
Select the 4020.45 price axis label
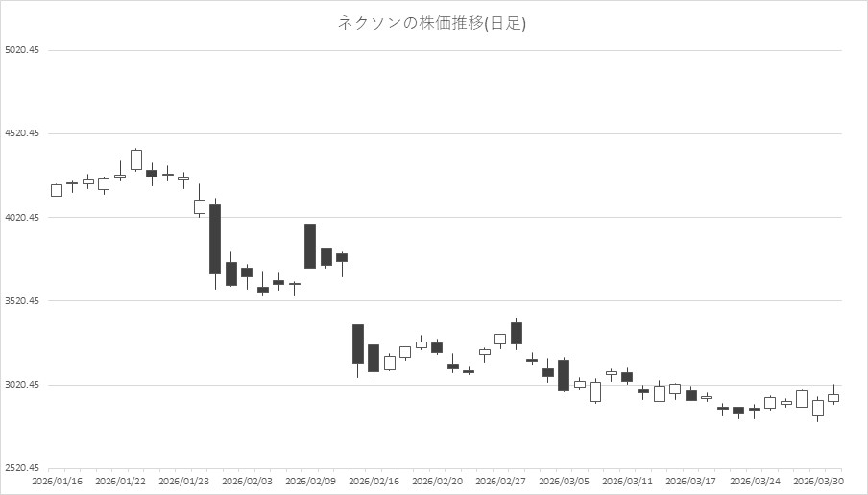click(x=21, y=218)
